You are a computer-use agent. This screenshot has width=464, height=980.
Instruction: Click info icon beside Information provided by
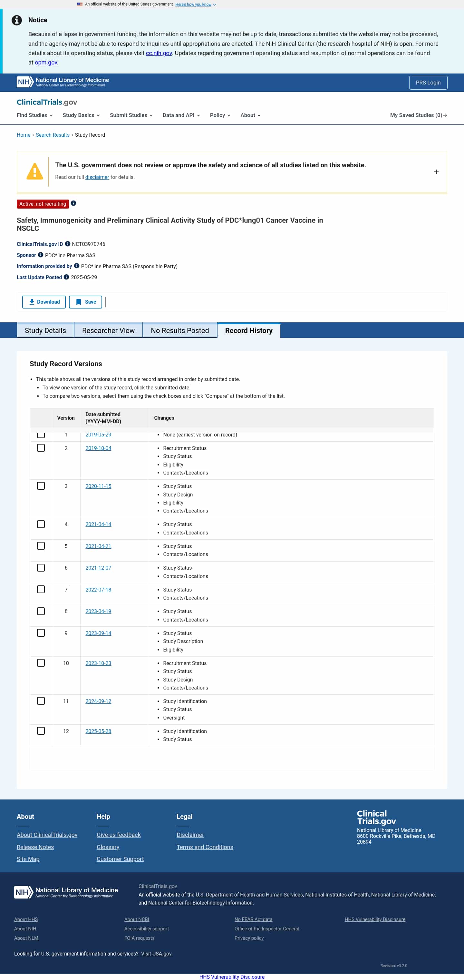(x=76, y=266)
